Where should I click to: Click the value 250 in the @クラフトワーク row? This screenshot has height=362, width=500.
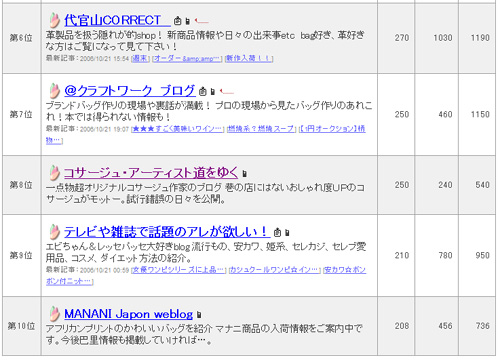point(402,115)
